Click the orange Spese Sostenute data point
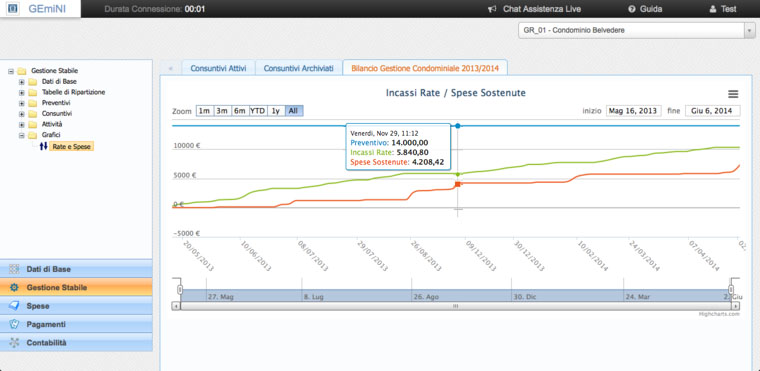The width and height of the screenshot is (760, 371). pyautogui.click(x=458, y=184)
